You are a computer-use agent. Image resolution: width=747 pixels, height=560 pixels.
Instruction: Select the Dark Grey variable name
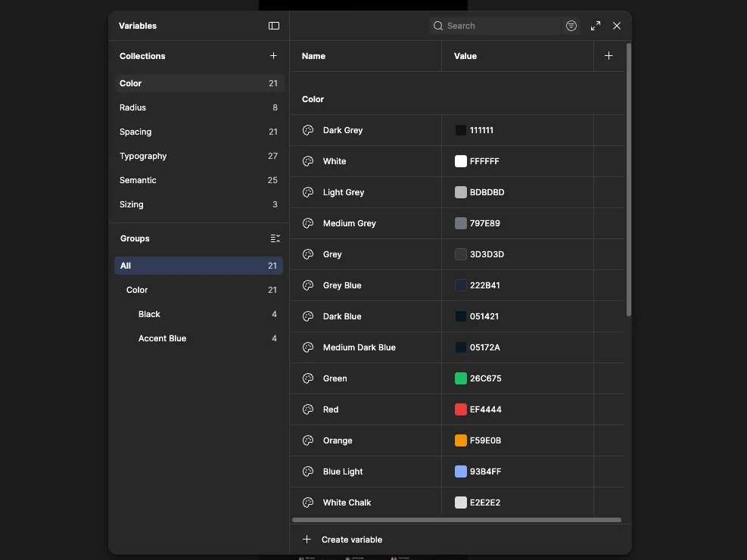343,130
